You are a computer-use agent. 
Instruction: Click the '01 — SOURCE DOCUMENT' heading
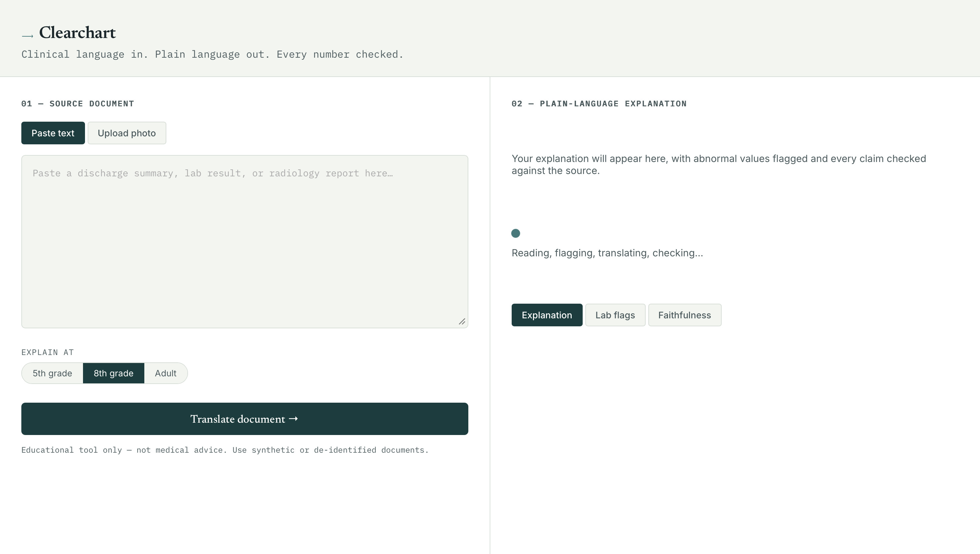(x=78, y=103)
